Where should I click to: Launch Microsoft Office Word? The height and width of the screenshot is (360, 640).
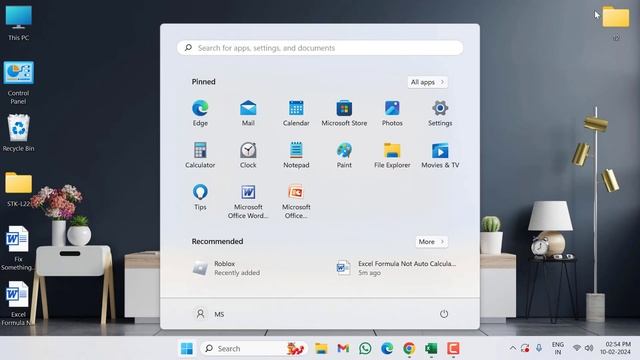point(248,201)
